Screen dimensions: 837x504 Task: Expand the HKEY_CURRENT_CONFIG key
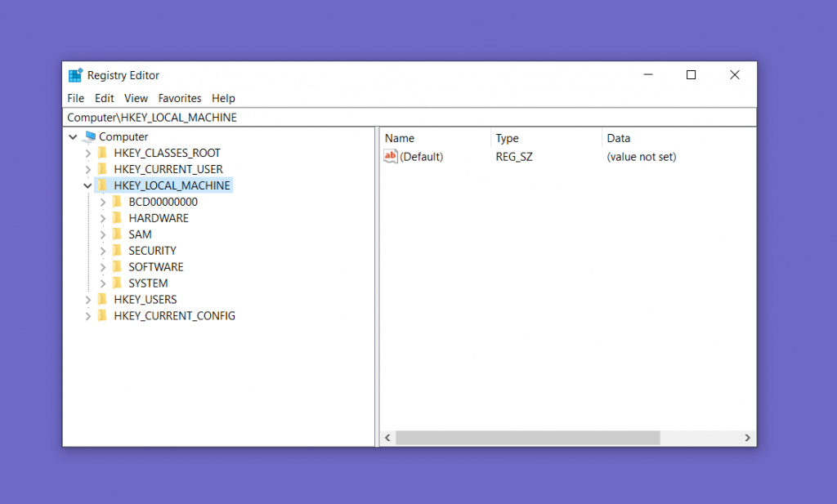click(88, 316)
